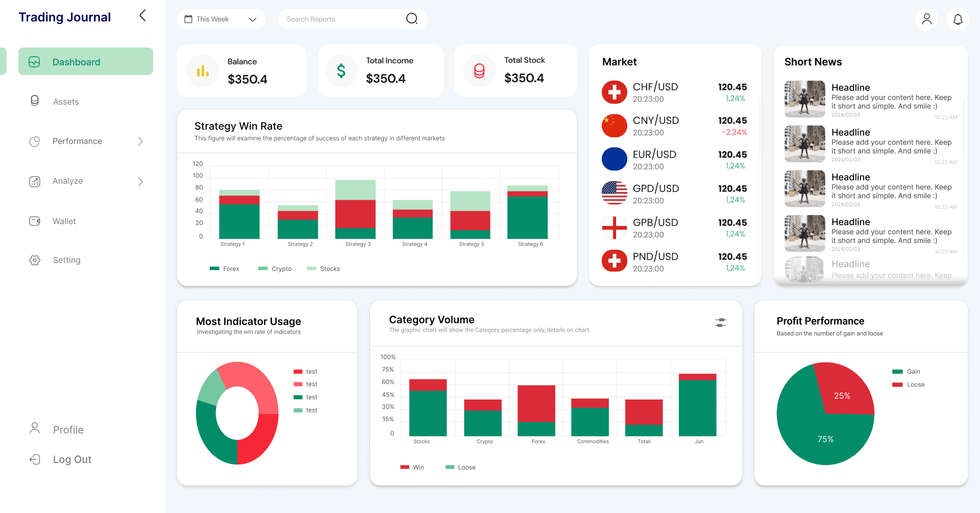Open the user account icon

pyautogui.click(x=926, y=19)
